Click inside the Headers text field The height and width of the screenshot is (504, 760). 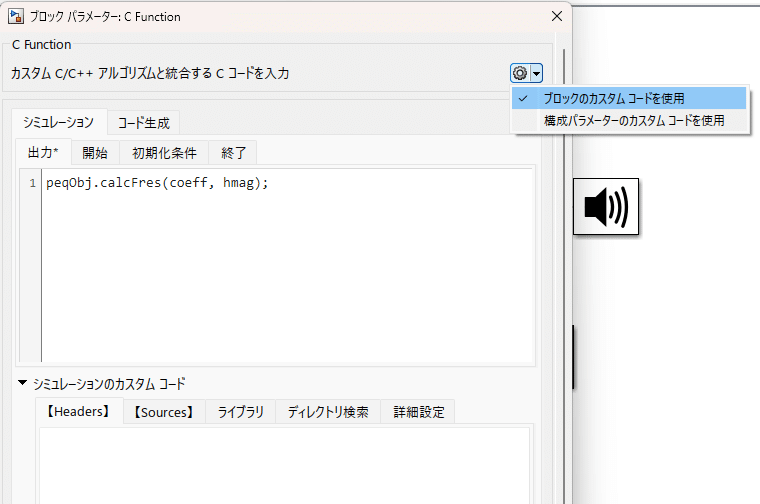pos(285,465)
